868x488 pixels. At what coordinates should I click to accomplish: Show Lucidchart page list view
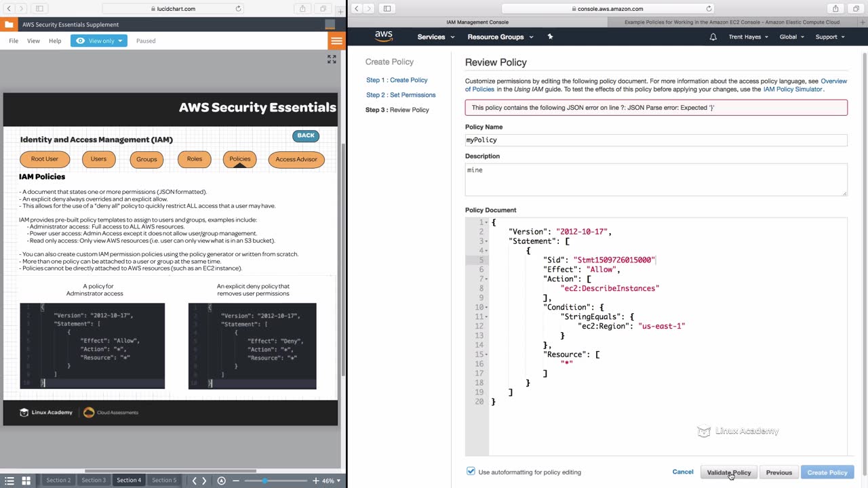pos(9,481)
